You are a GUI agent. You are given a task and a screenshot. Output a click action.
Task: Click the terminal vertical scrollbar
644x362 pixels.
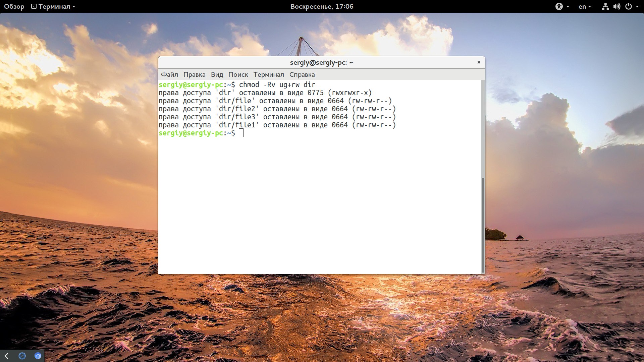tap(483, 225)
